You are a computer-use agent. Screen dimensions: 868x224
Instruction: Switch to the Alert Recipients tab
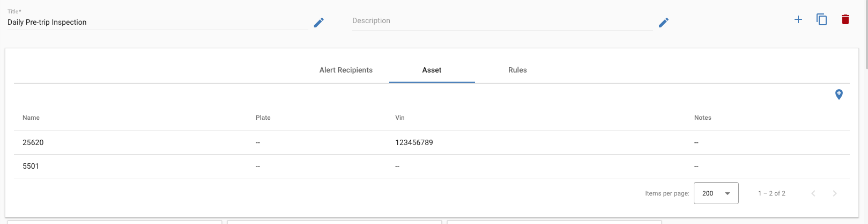(346, 70)
